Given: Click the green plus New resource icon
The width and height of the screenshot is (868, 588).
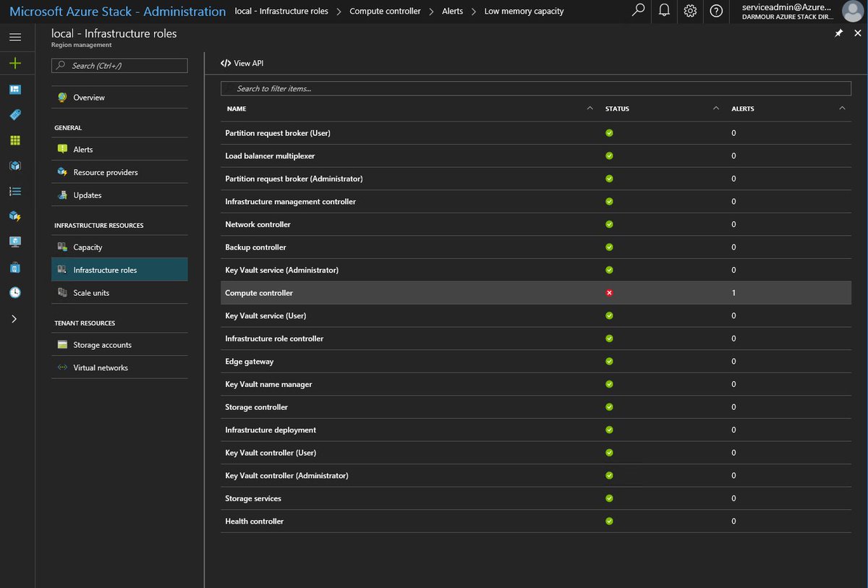Looking at the screenshot, I should click(15, 64).
